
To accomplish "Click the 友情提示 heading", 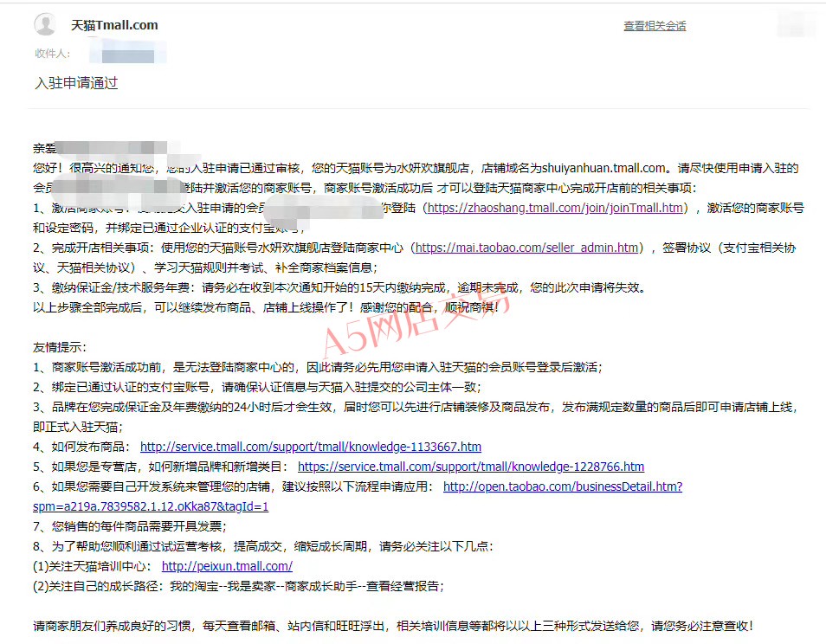I will pyautogui.click(x=59, y=348).
